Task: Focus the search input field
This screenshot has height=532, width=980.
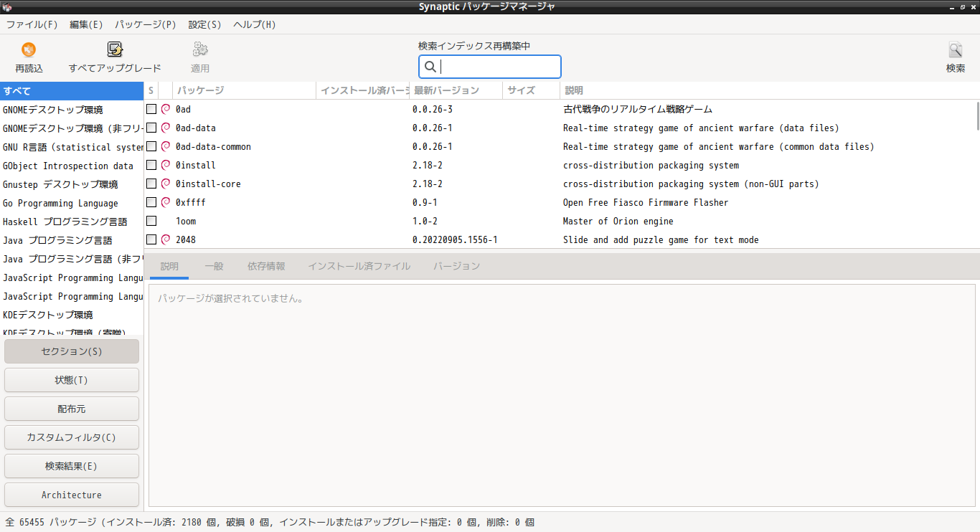Action: 495,66
